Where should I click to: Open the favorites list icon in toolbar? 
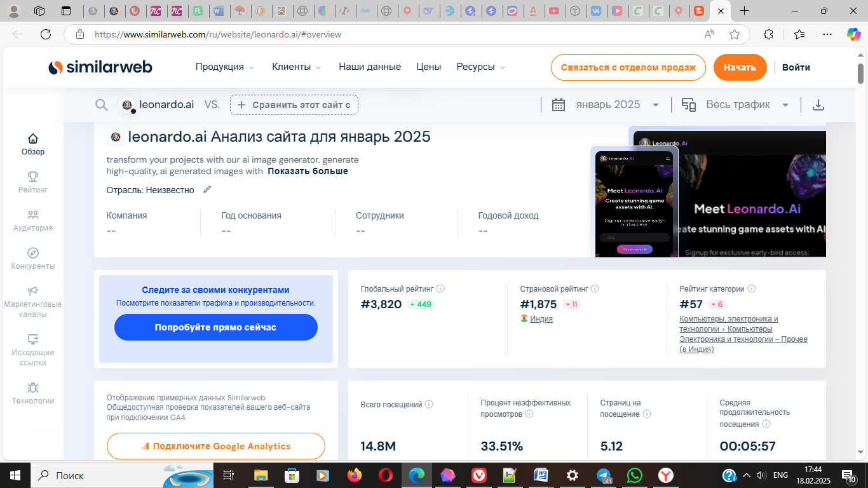(799, 34)
